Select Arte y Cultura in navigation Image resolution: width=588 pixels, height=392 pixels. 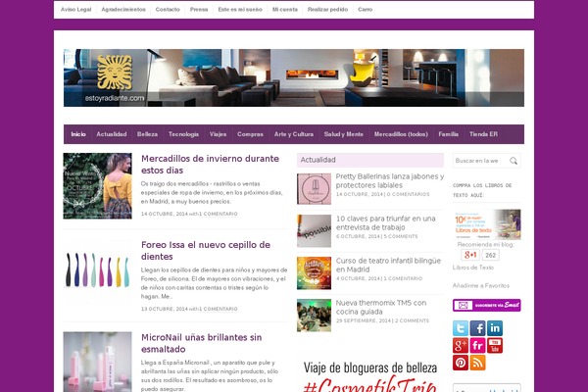coord(294,134)
